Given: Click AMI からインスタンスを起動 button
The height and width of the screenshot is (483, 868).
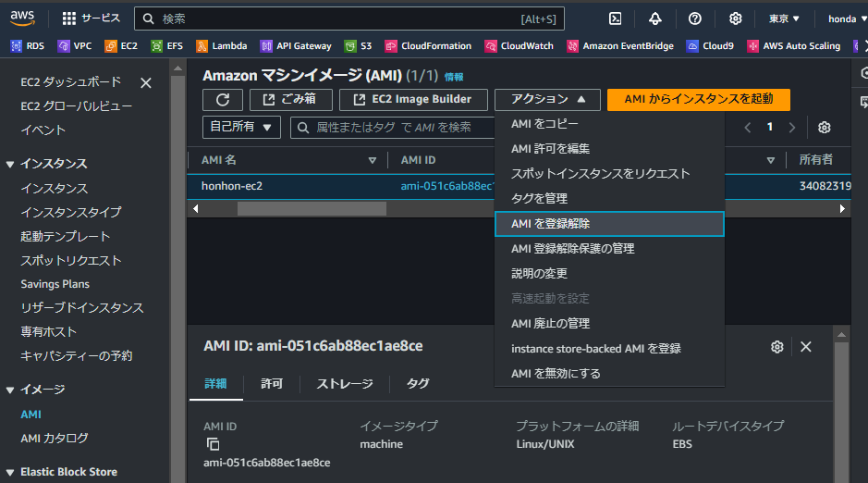Looking at the screenshot, I should click(x=699, y=100).
